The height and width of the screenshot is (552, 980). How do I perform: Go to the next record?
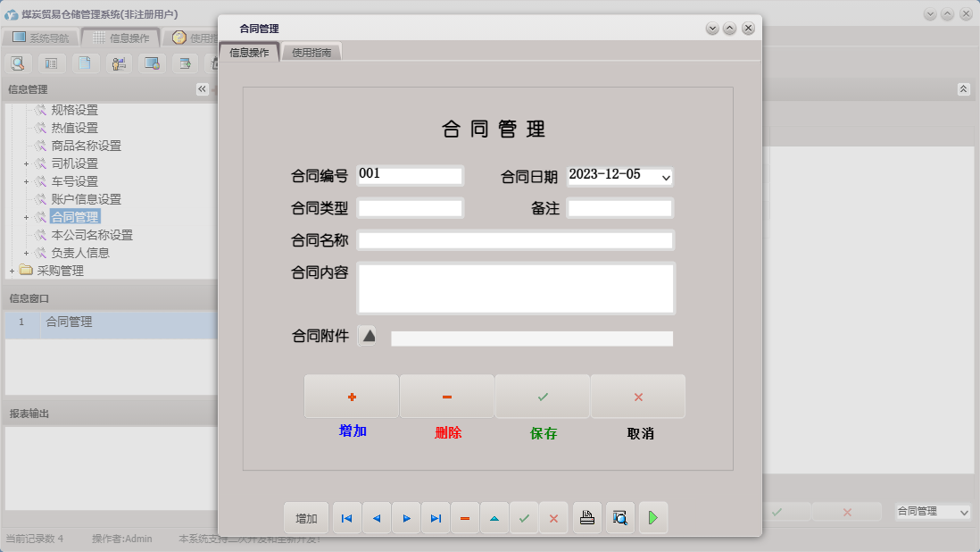(x=406, y=518)
